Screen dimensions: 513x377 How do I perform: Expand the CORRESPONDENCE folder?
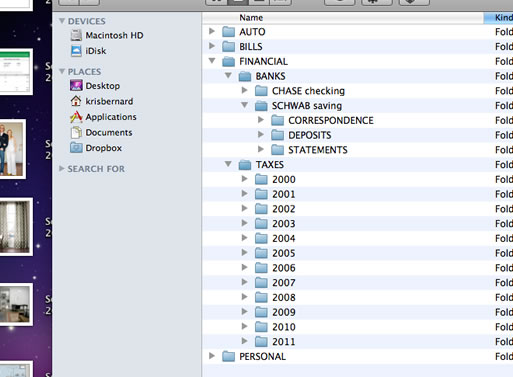pos(261,120)
